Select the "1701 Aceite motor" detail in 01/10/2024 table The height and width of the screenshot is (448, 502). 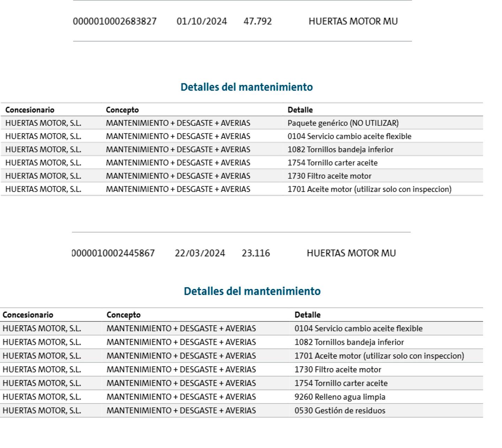370,189
